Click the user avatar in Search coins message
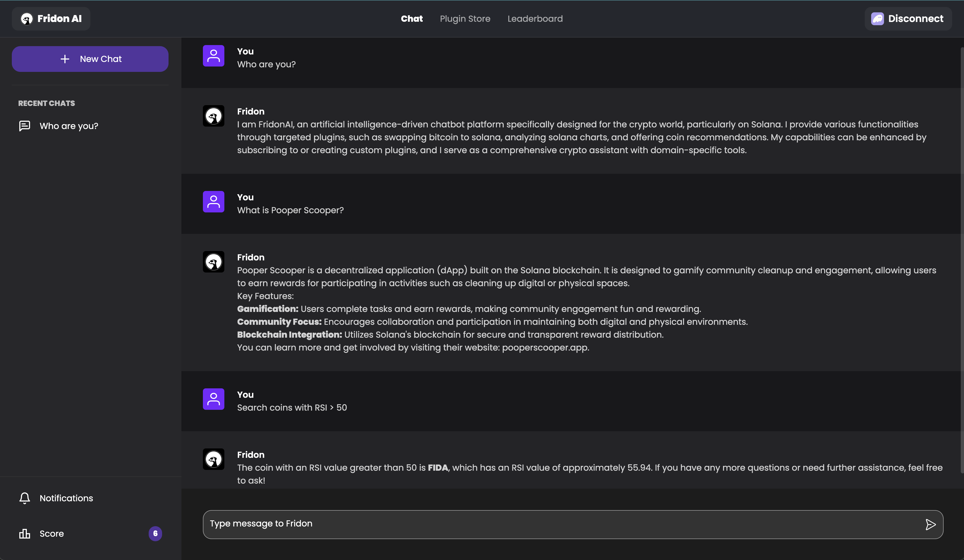The width and height of the screenshot is (964, 560). [x=213, y=399]
